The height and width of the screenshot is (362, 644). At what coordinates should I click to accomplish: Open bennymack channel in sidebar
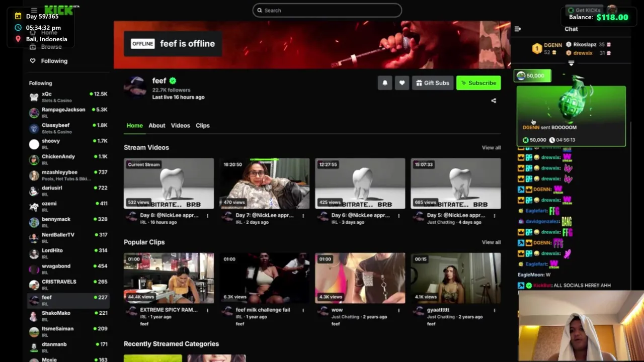click(68, 222)
